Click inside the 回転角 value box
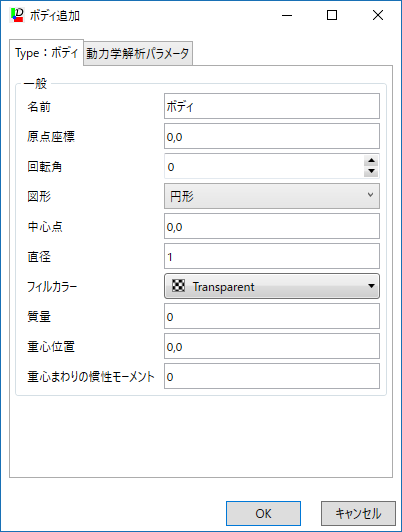This screenshot has height=532, width=402. point(264,166)
